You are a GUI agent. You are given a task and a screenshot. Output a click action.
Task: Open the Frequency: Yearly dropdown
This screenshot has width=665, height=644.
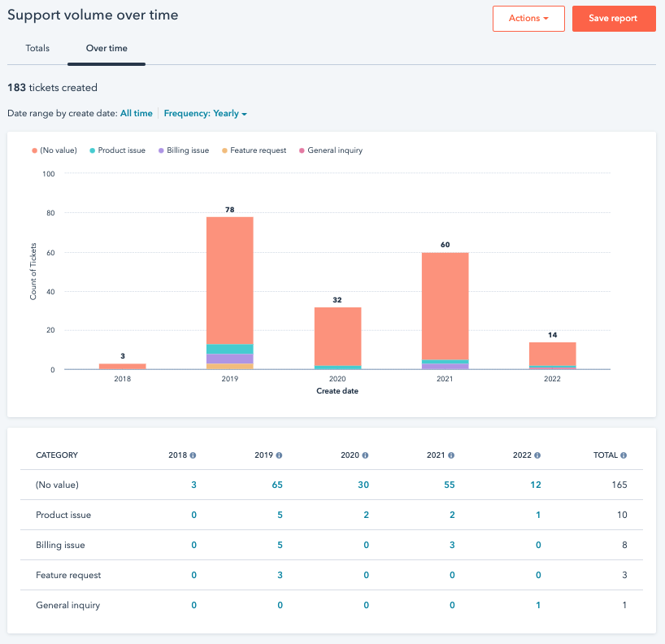[205, 113]
